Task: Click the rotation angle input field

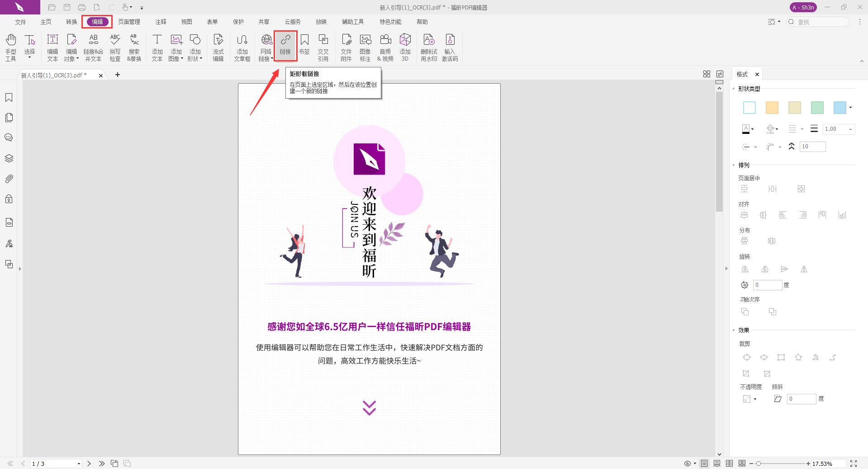Action: pos(768,285)
